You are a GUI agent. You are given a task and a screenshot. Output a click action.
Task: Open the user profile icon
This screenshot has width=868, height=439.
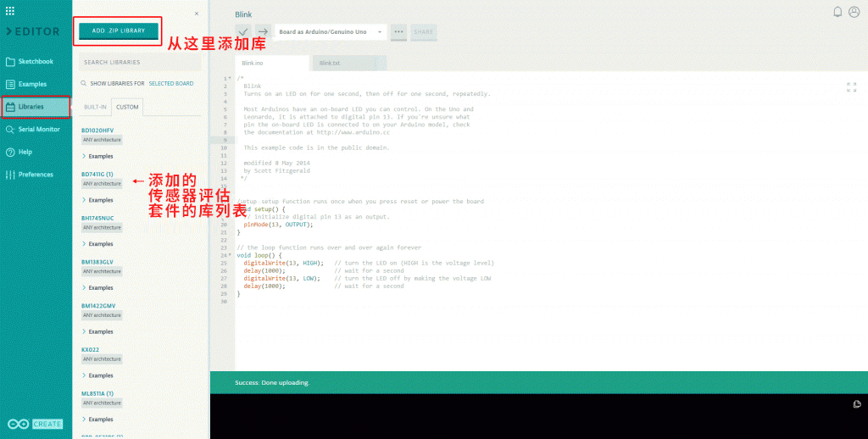coord(854,12)
